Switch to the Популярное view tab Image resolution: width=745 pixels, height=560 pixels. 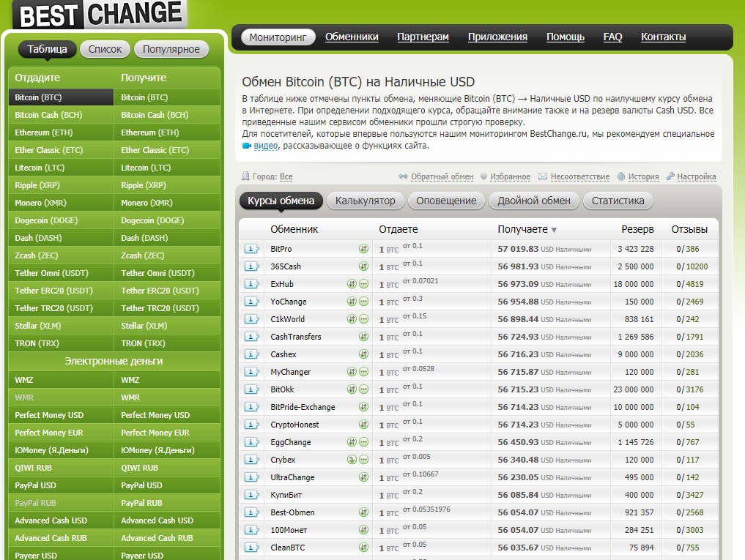(171, 49)
